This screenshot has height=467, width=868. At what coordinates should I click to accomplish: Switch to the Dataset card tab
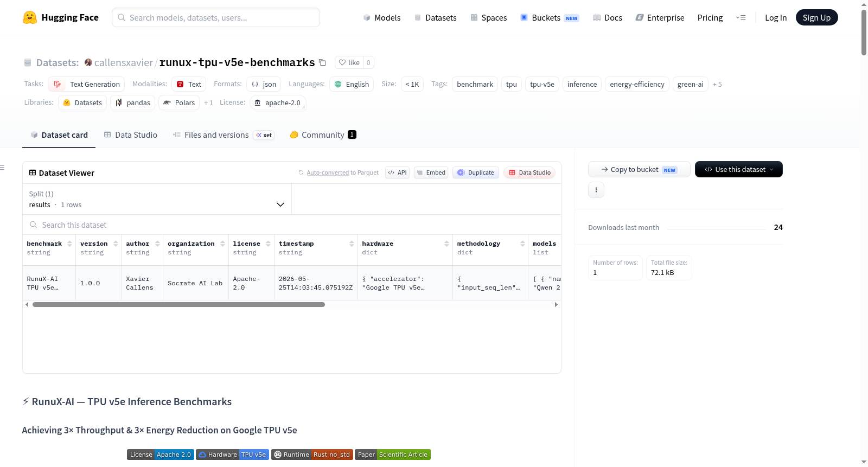(x=59, y=135)
